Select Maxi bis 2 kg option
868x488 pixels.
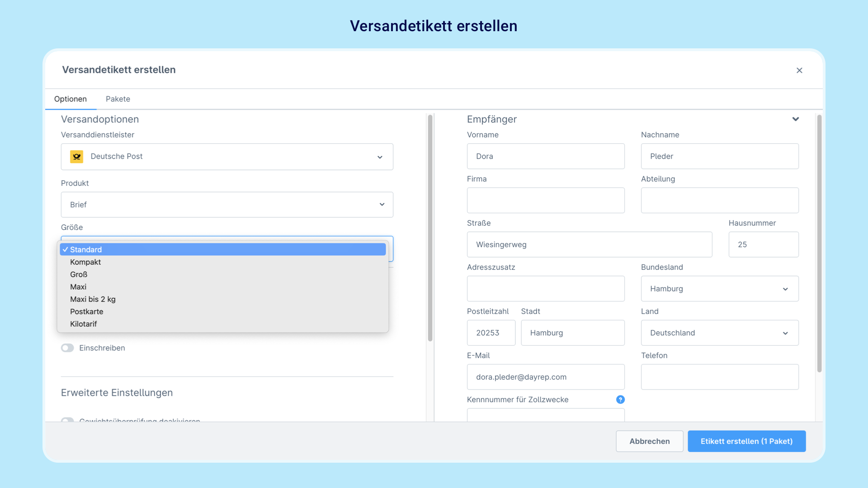tap(223, 299)
